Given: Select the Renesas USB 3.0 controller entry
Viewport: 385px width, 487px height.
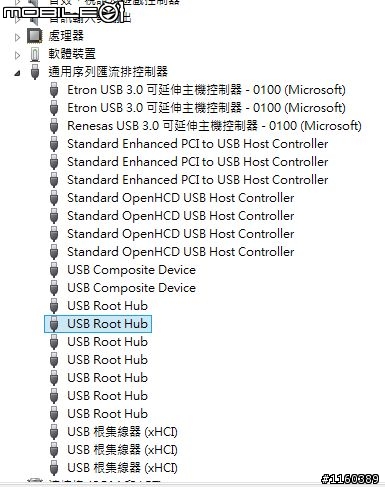Looking at the screenshot, I should pos(214,126).
